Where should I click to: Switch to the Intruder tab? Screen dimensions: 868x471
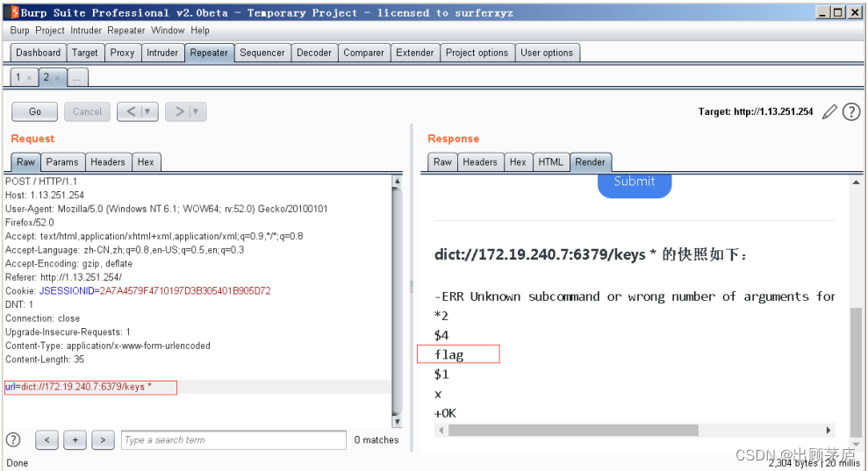[162, 53]
